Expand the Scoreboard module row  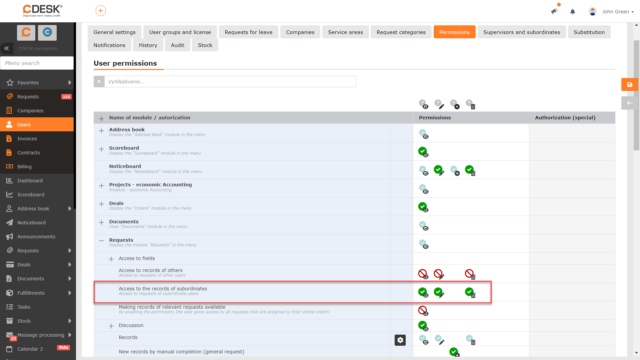(x=101, y=149)
